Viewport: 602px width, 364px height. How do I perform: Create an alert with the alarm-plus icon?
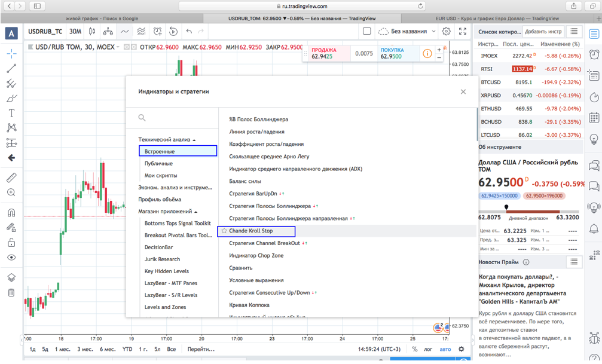click(157, 32)
